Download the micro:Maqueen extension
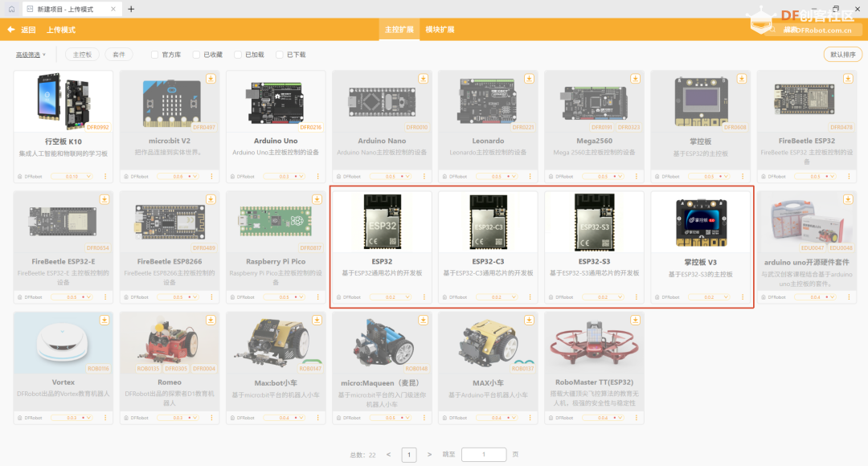 click(423, 320)
